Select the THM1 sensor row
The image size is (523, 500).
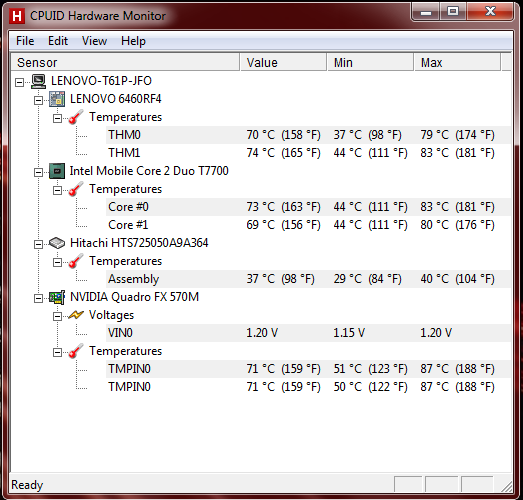pos(309,153)
